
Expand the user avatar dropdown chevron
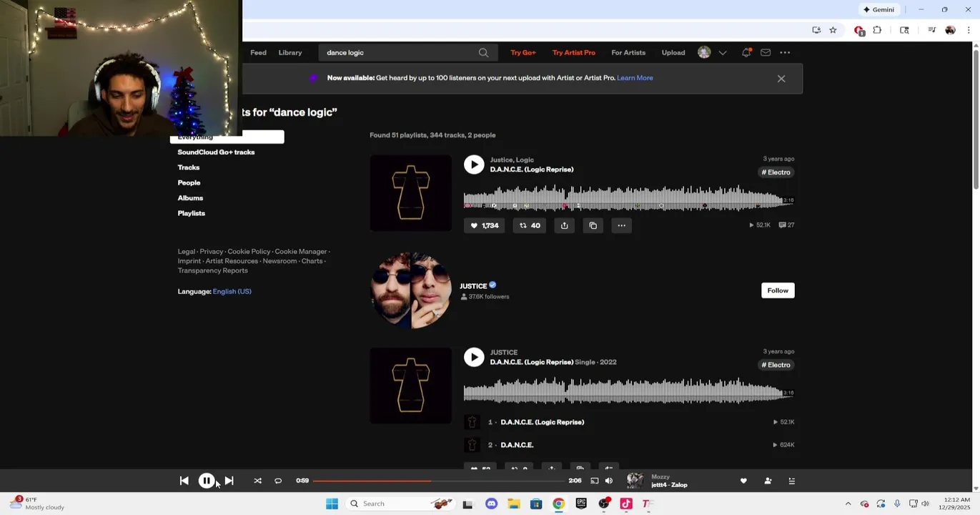coord(723,53)
